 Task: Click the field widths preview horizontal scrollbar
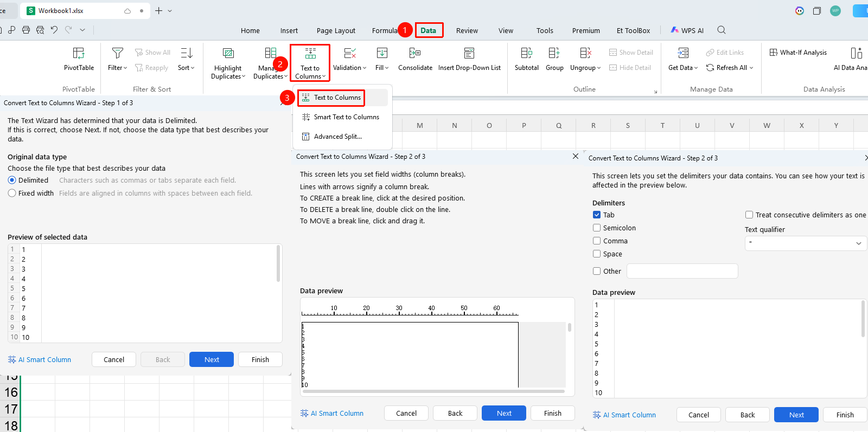433,391
